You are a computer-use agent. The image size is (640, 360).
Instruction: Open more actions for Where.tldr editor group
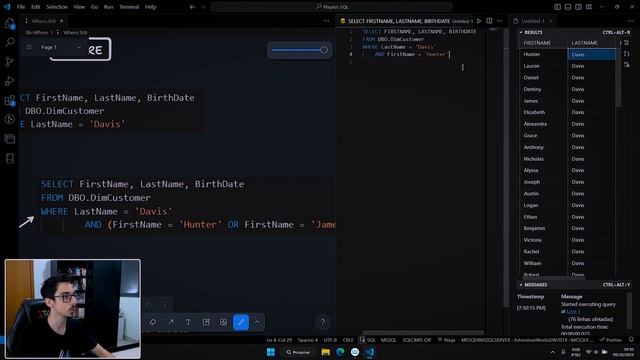[327, 21]
